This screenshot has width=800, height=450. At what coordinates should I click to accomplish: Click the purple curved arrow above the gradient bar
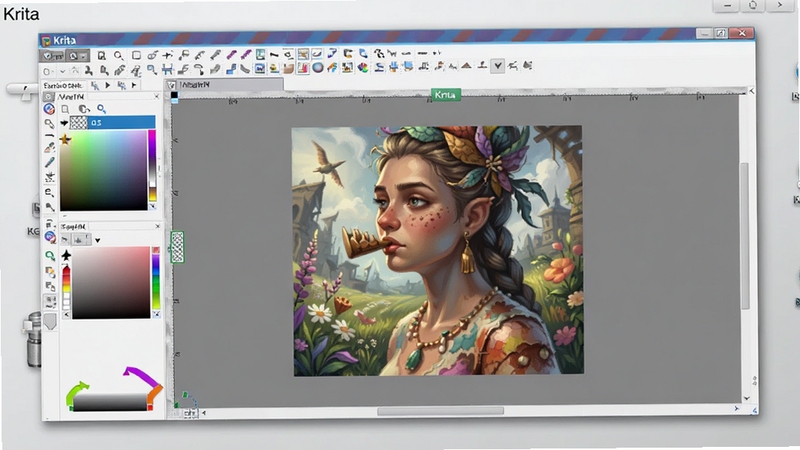[x=139, y=376]
